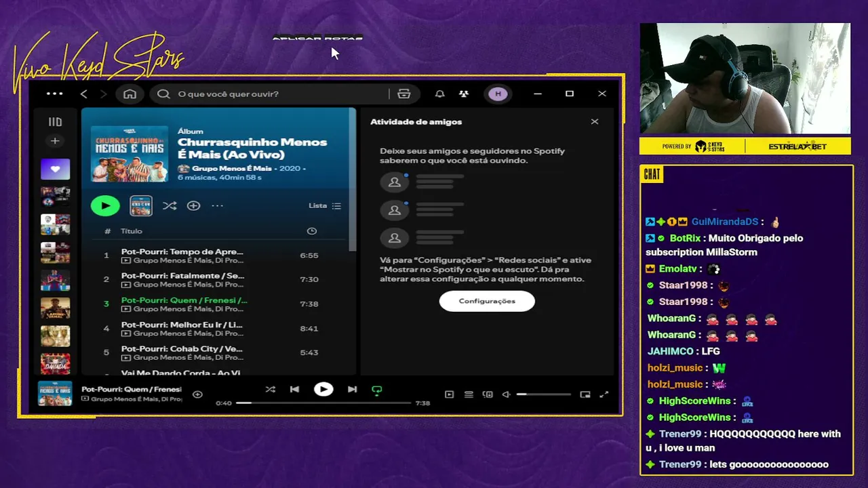
Task: Open Liked Songs heart playlist
Action: tap(55, 169)
